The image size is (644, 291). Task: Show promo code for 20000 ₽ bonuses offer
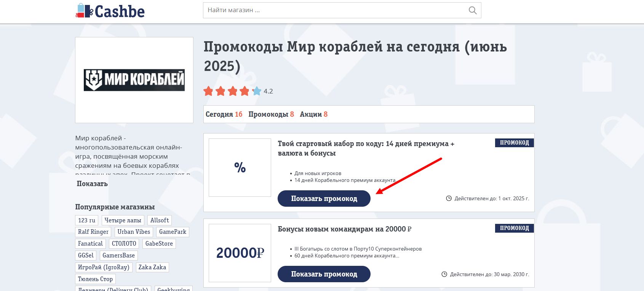point(324,274)
